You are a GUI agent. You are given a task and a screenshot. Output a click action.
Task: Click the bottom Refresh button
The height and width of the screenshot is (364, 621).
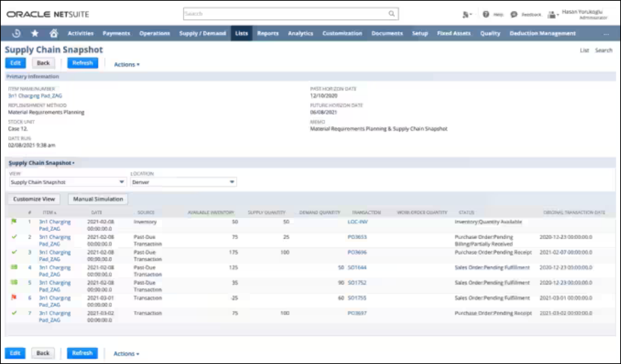[x=82, y=353]
